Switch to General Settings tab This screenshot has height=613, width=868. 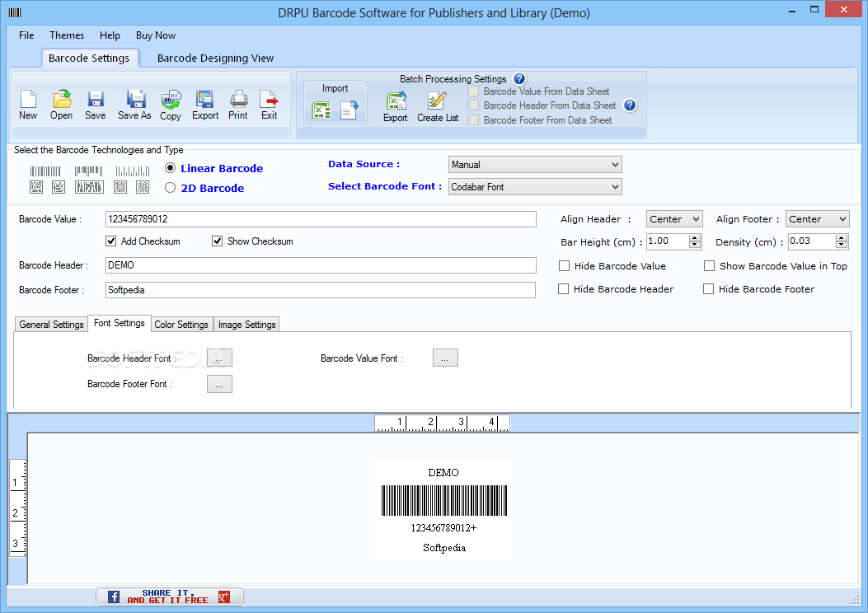[x=51, y=324]
